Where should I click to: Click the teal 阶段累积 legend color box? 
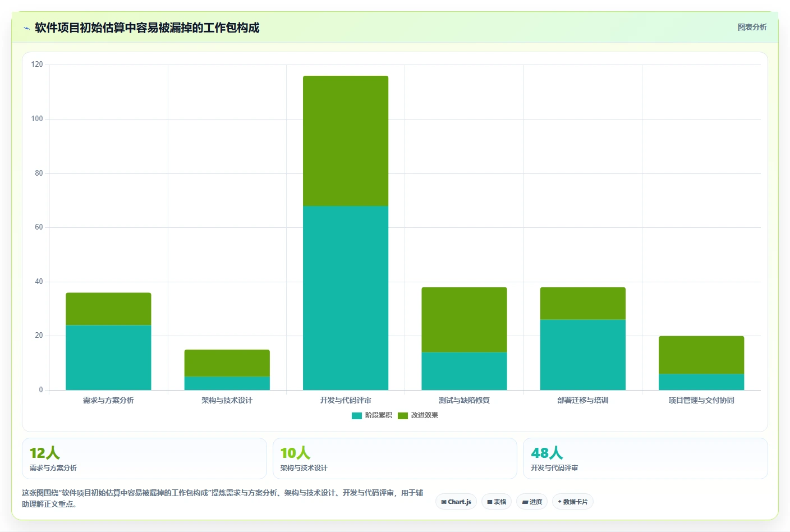[x=357, y=416]
